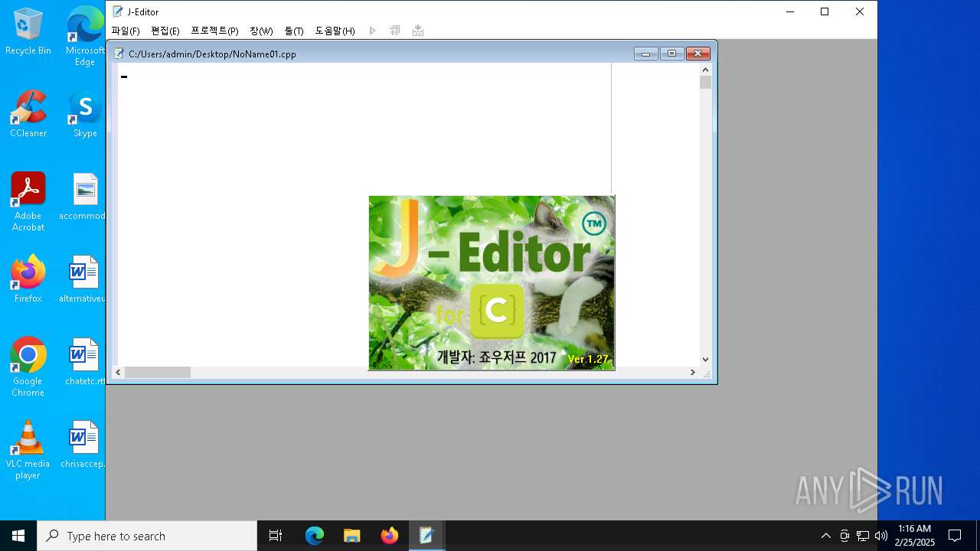Open the 프로젝트(P) menu
The image size is (980, 551).
[x=214, y=31]
